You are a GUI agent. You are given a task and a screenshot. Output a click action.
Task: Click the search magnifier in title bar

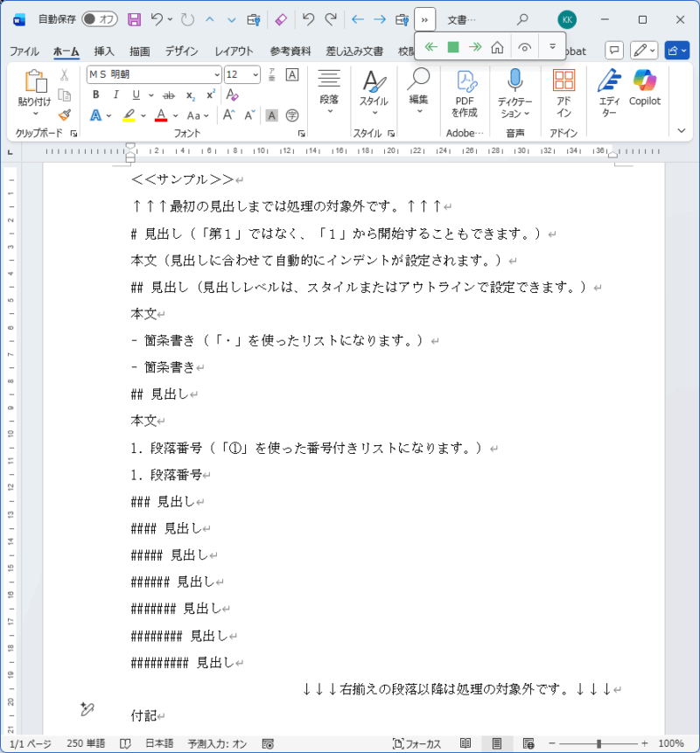pos(522,19)
